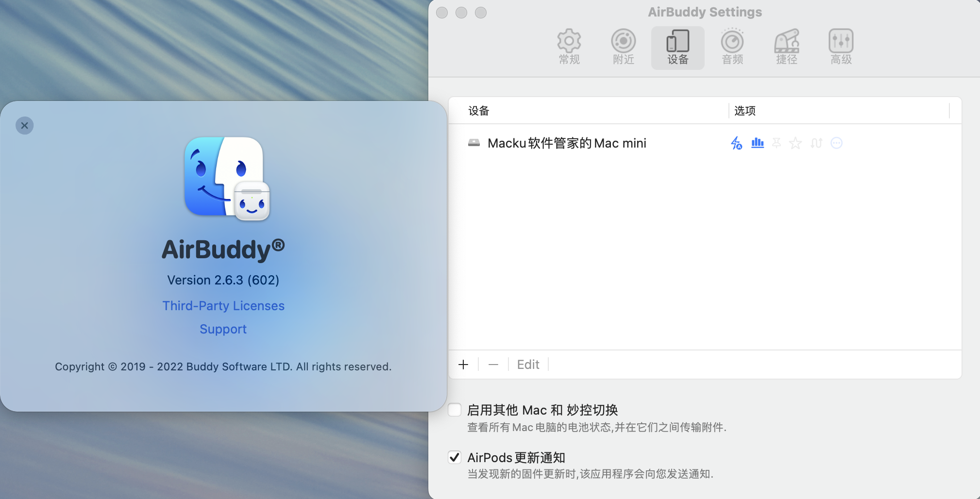The width and height of the screenshot is (980, 499).
Task: Click the AirPods firmware update description text
Action: (590, 474)
